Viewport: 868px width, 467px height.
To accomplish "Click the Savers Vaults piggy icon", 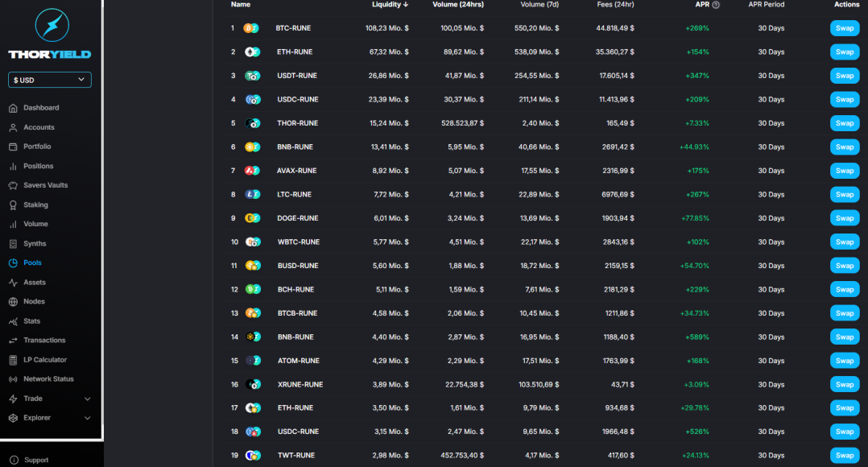I will [x=13, y=185].
